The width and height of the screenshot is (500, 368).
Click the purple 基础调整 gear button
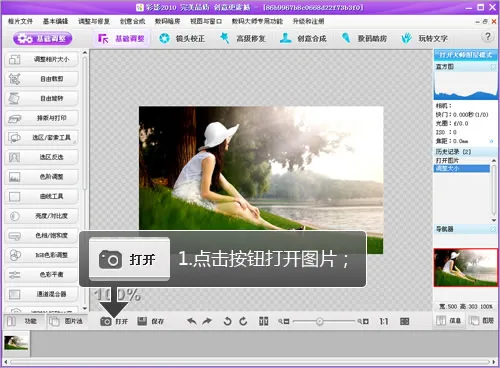pyautogui.click(x=43, y=39)
